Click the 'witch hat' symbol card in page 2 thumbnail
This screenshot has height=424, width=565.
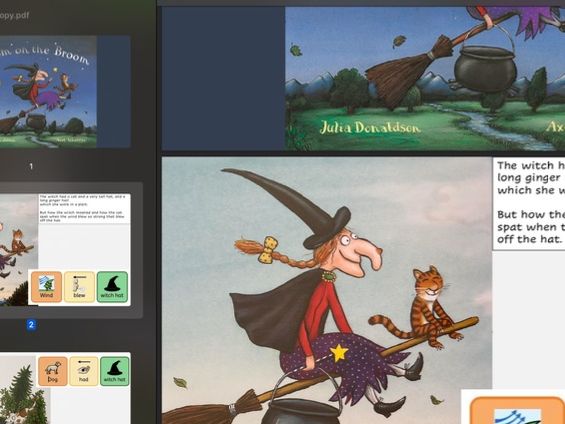(112, 287)
